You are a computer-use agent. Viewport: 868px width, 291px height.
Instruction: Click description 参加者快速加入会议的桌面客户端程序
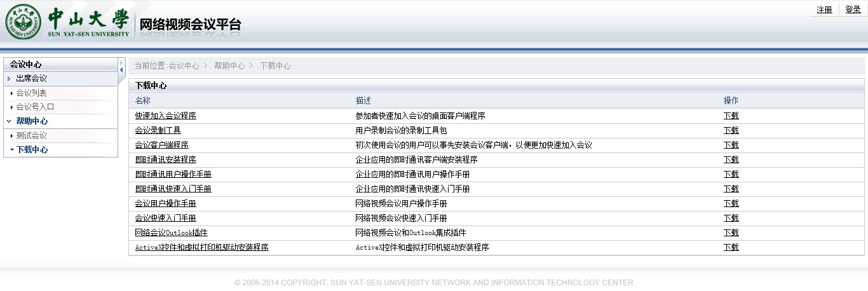coord(421,116)
